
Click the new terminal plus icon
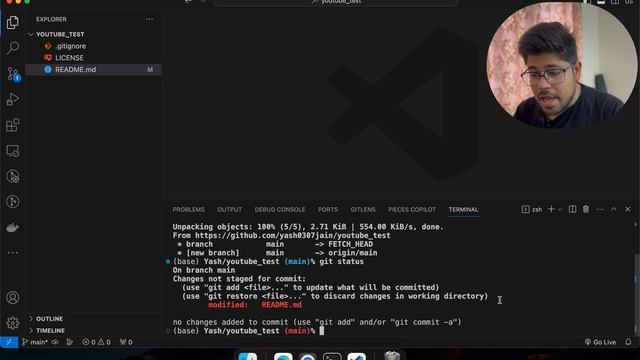click(x=551, y=209)
